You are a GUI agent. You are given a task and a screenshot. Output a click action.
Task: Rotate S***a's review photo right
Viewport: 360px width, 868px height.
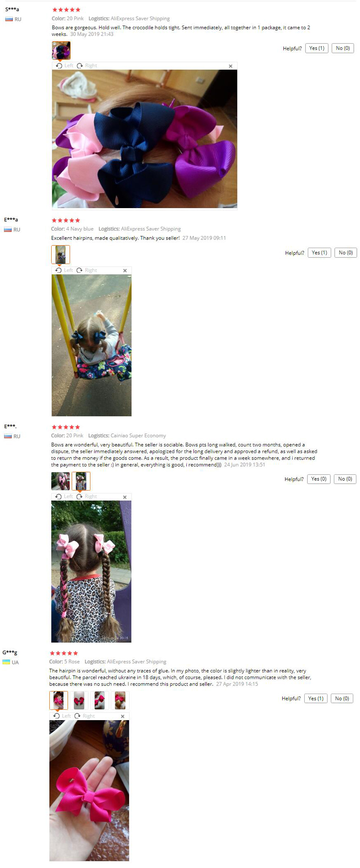tap(86, 66)
